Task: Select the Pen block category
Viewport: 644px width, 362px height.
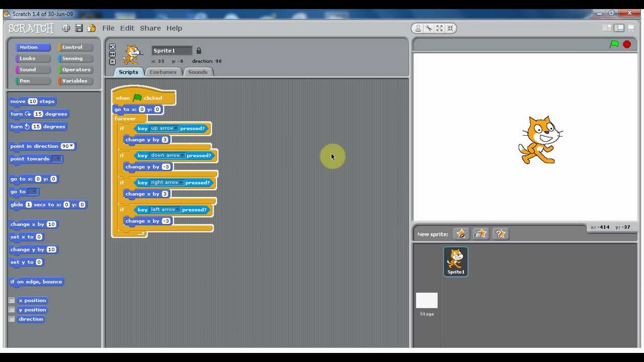Action: tap(33, 80)
